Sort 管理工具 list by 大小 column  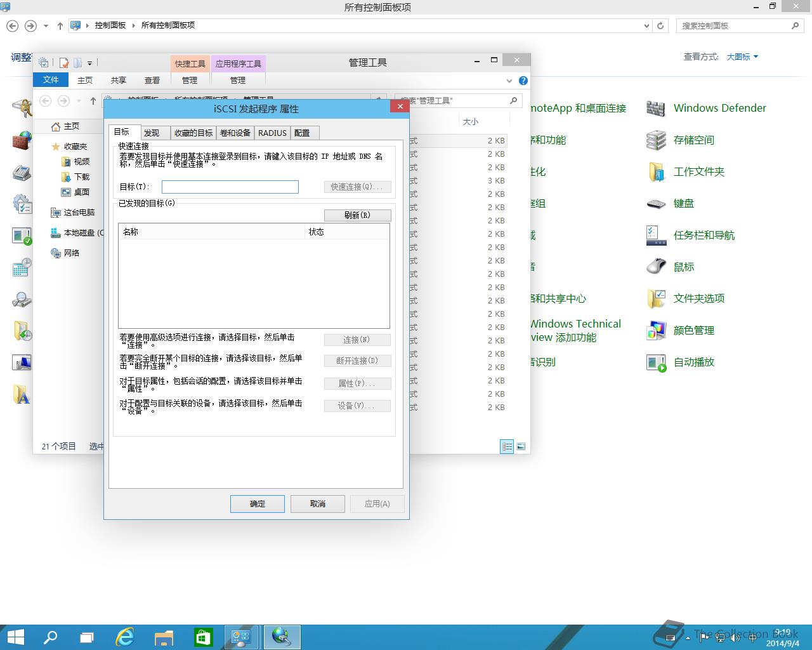pyautogui.click(x=483, y=121)
